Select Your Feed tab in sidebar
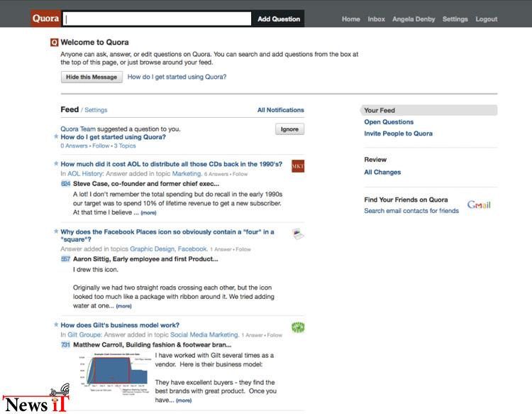 coord(429,110)
